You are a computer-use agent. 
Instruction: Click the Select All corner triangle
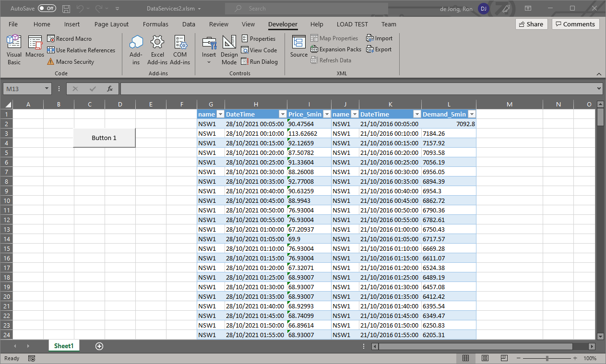[x=8, y=105]
